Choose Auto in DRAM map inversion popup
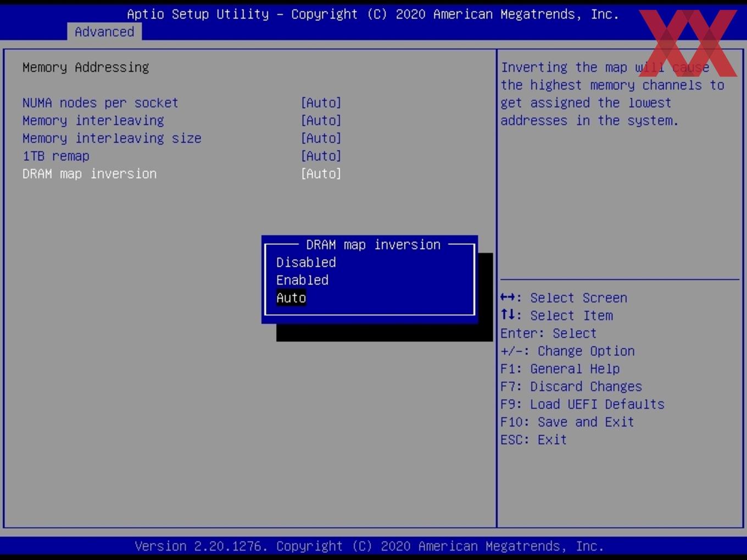 (291, 298)
